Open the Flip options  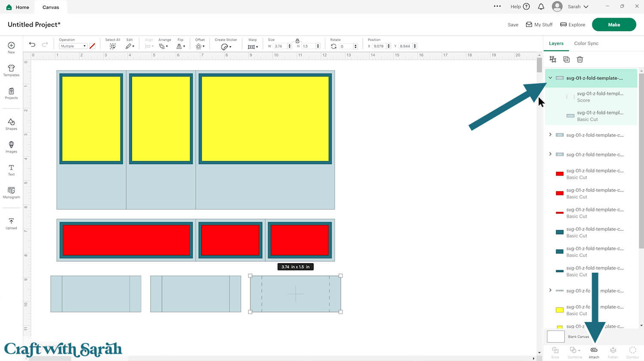click(180, 46)
